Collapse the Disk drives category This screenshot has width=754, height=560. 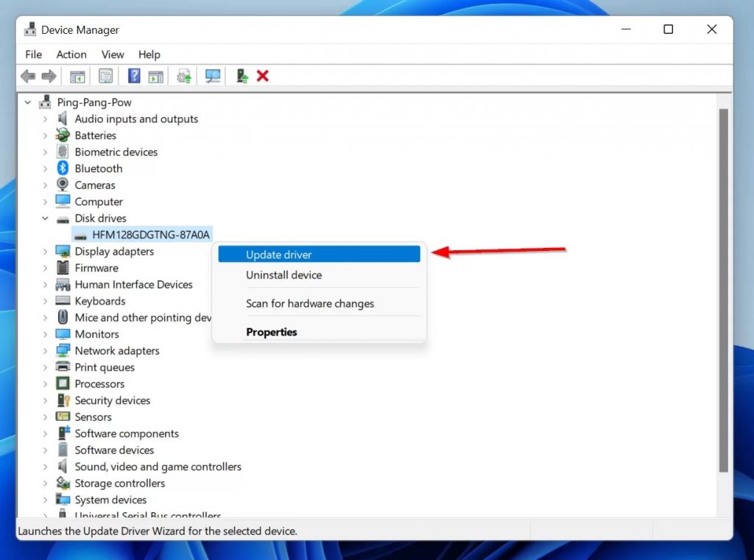[x=44, y=218]
